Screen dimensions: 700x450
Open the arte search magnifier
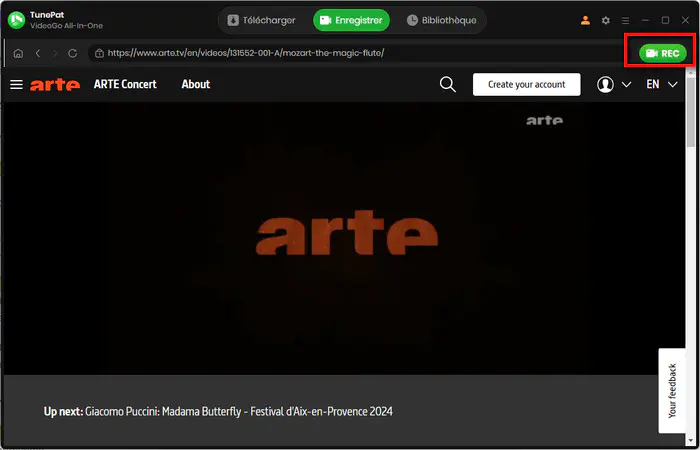click(x=447, y=84)
